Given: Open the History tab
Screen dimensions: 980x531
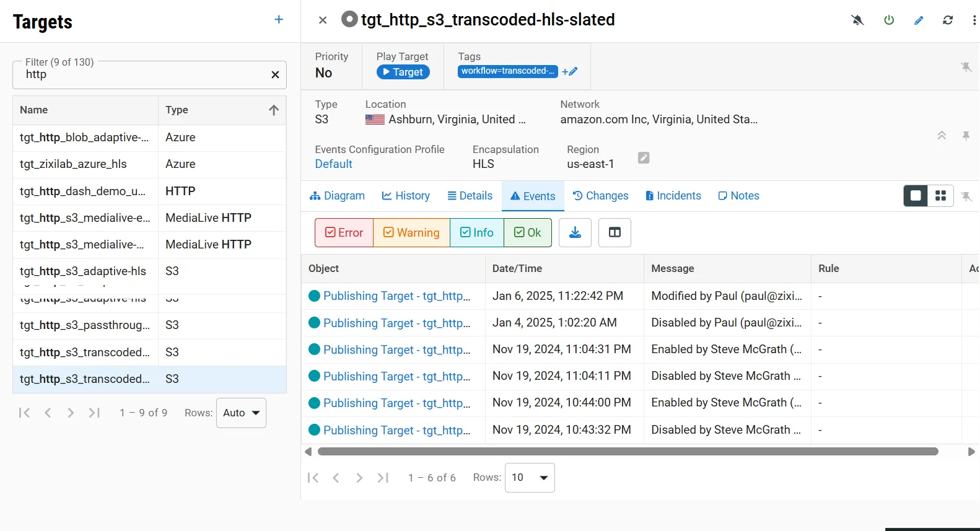Looking at the screenshot, I should click(x=406, y=196).
